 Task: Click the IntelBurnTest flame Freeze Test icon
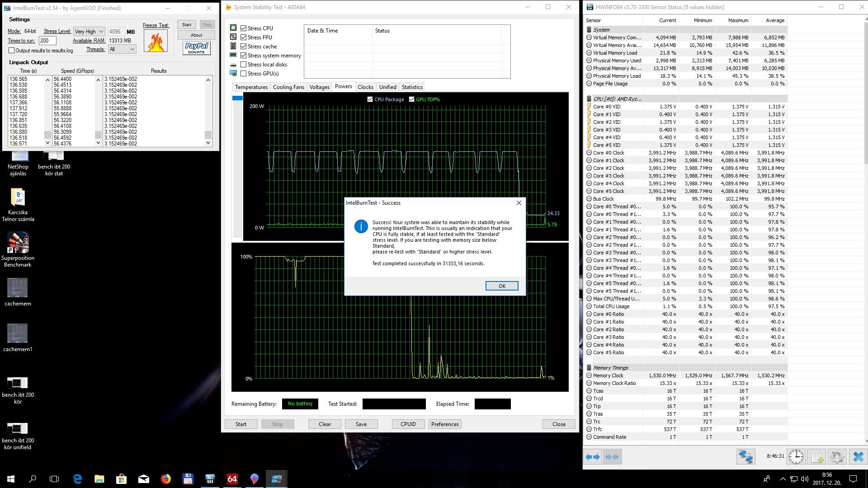click(156, 41)
